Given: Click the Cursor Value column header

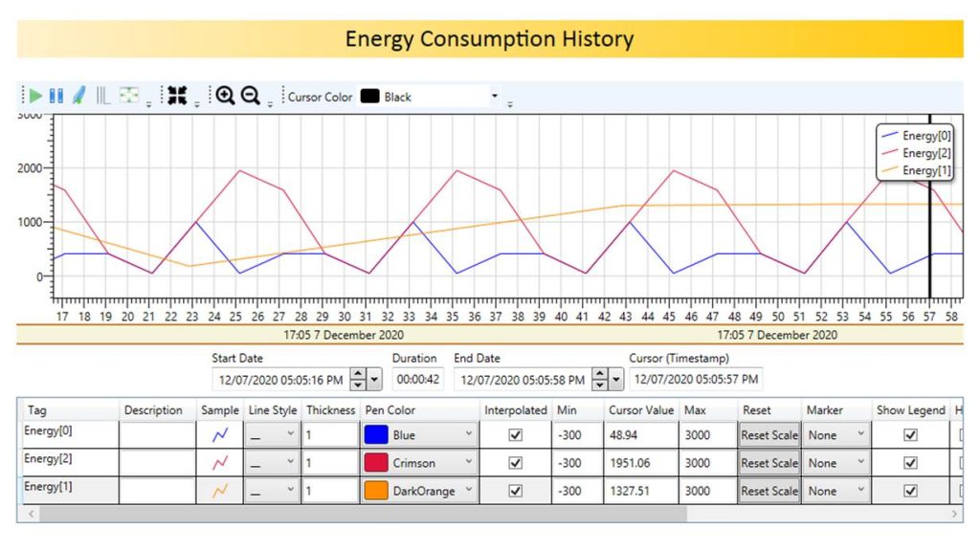Looking at the screenshot, I should coord(641,410).
